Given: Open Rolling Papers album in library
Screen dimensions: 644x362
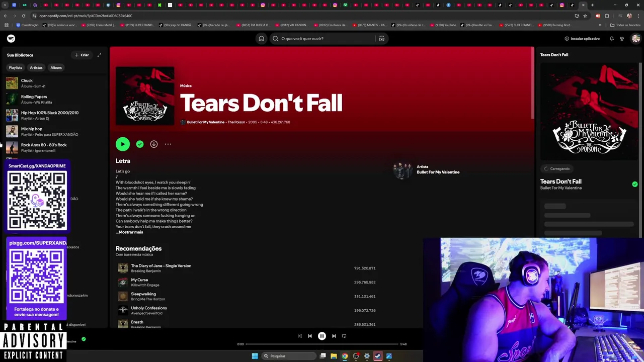Looking at the screenshot, I should click(54, 99).
